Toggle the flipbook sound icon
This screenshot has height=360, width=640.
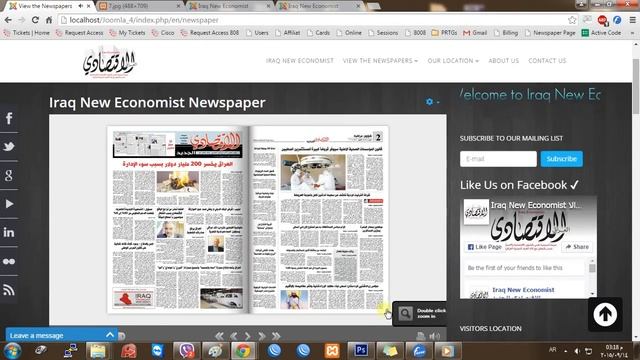coord(435,336)
